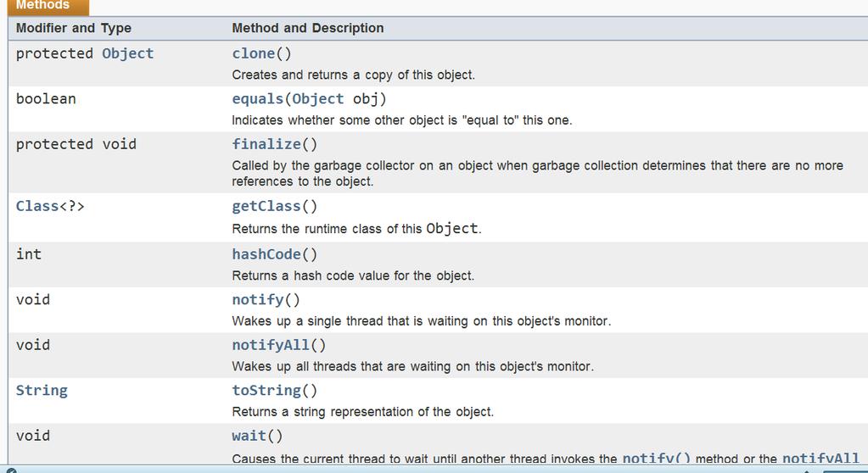This screenshot has width=868, height=473.
Task: Follow notify() link in wait description
Action: (657, 458)
